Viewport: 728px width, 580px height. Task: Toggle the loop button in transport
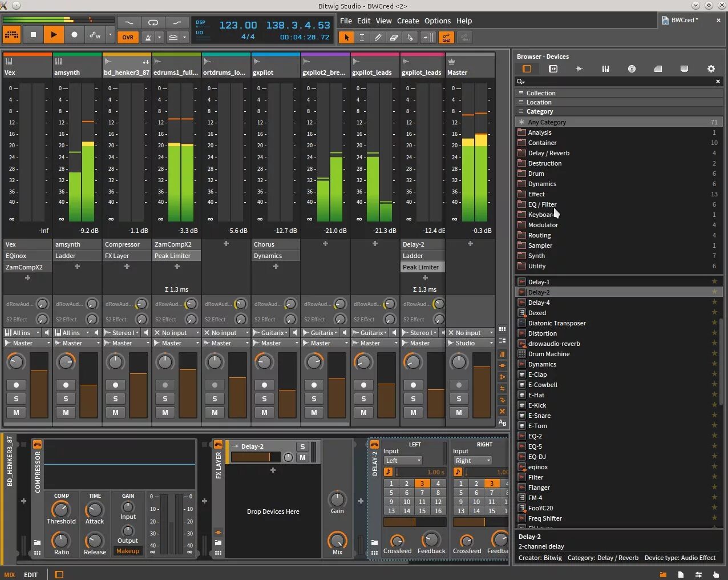[153, 23]
